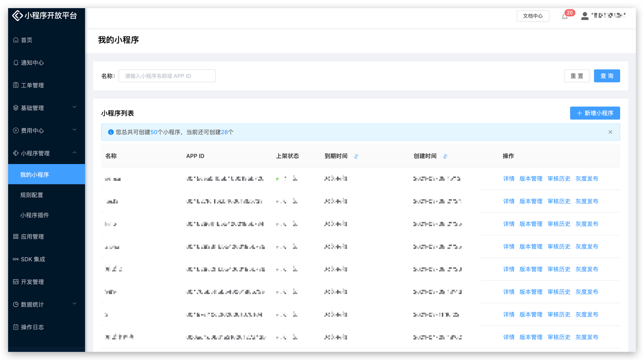Sort by 创建时间 column arrows

click(445, 156)
